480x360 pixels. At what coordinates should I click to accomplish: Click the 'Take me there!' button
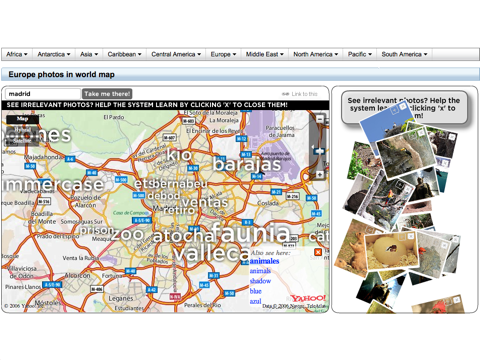(107, 94)
